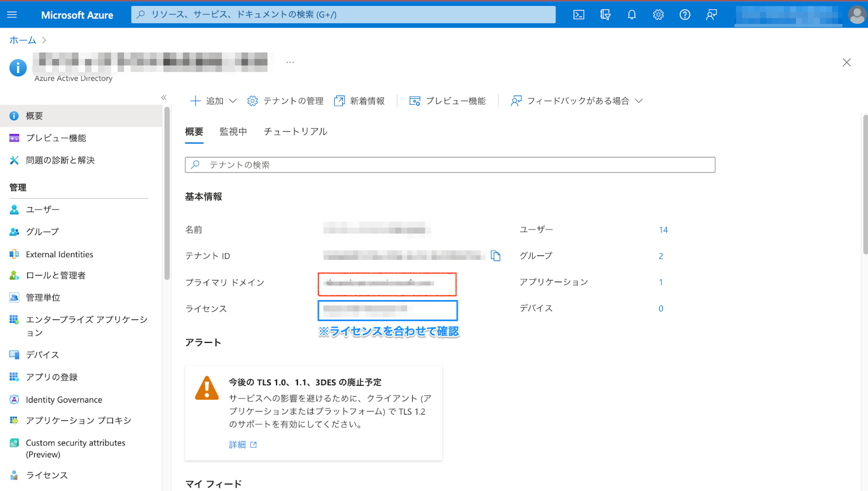Switch to the チュートリアル tab

click(x=295, y=132)
